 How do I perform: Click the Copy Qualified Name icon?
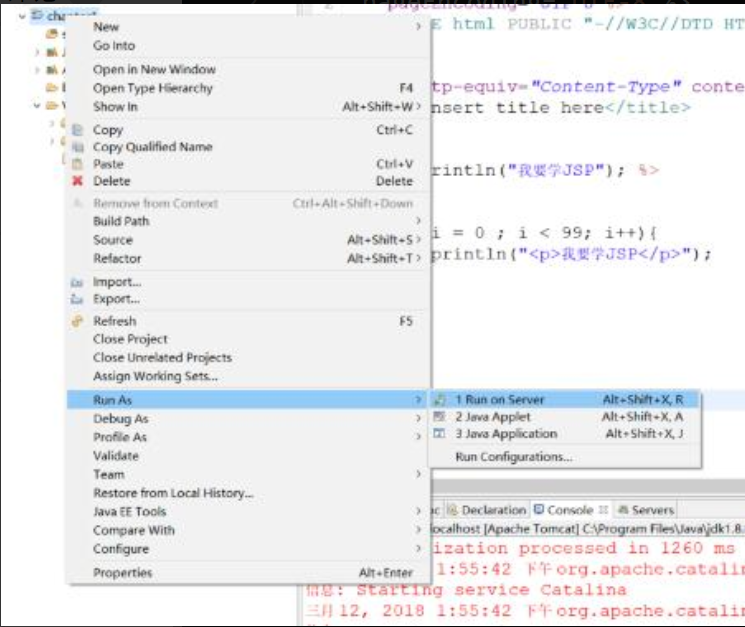(x=77, y=147)
